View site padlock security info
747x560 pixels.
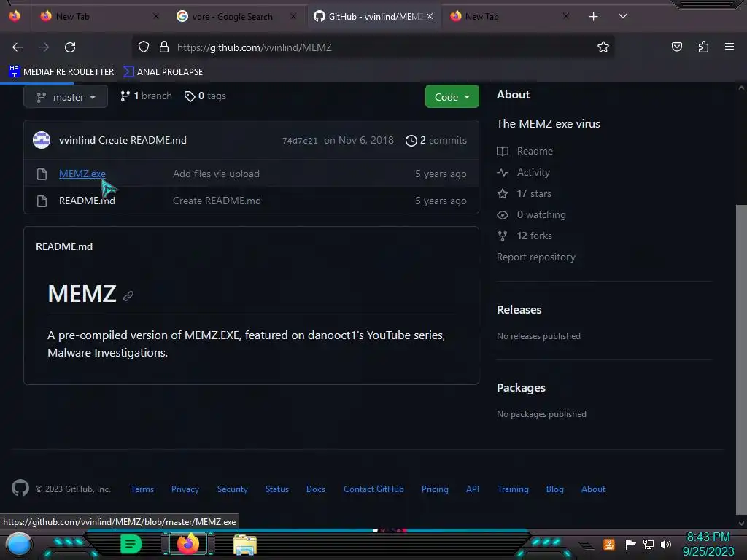(x=164, y=47)
